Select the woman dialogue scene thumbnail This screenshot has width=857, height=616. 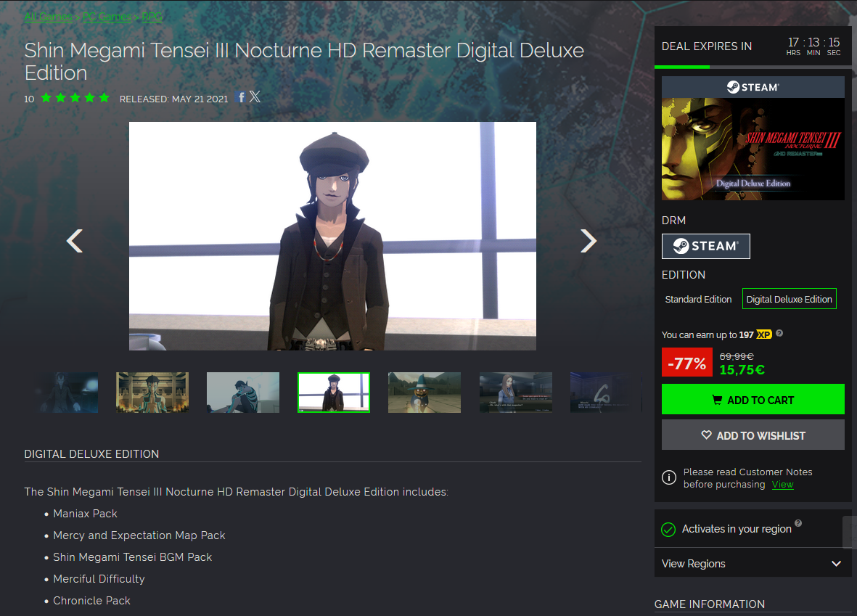pyautogui.click(x=515, y=393)
